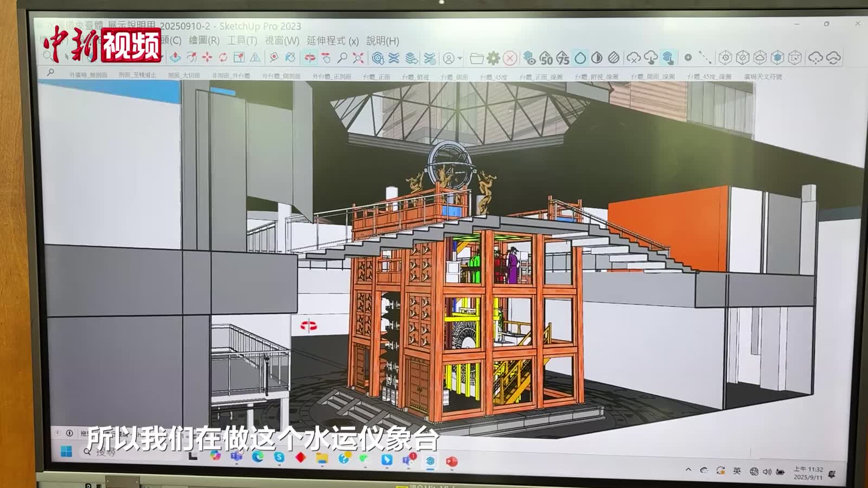Choose the Rotate tool
868x488 pixels.
tap(223, 57)
